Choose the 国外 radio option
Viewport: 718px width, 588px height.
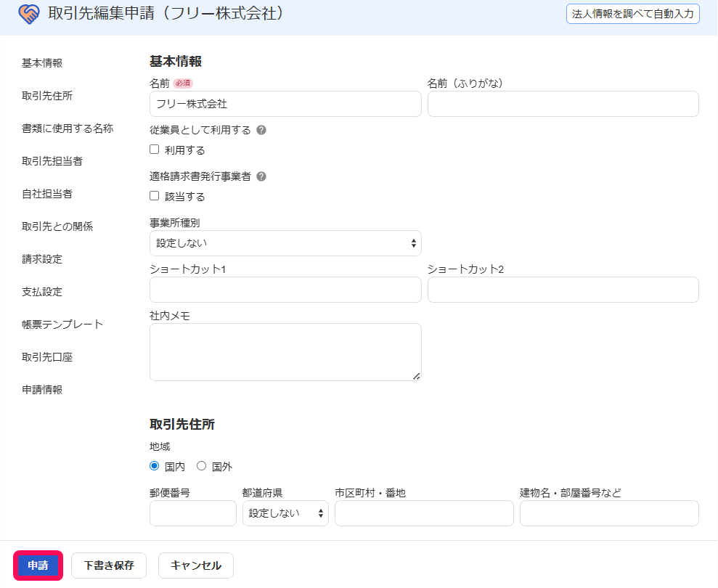[202, 466]
